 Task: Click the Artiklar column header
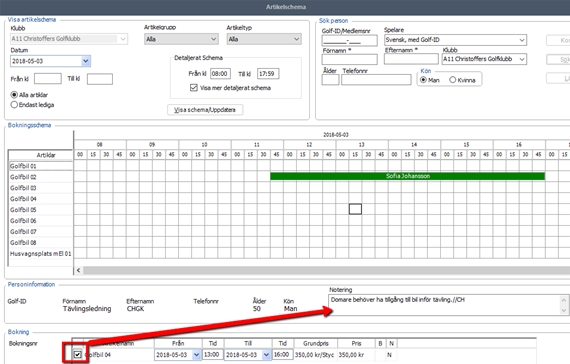[x=41, y=155]
